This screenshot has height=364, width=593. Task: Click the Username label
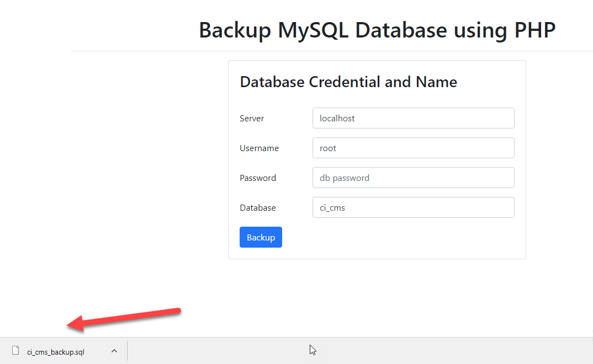pyautogui.click(x=259, y=148)
